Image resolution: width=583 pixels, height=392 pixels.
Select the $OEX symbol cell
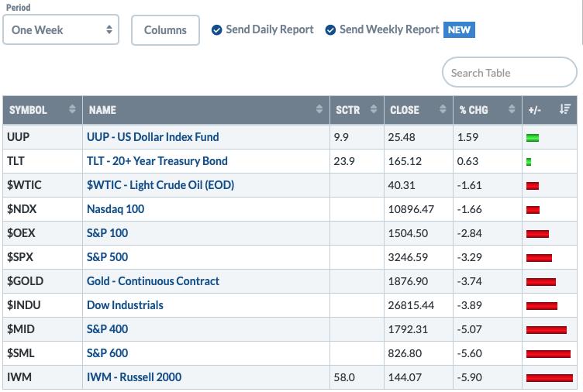pyautogui.click(x=43, y=233)
